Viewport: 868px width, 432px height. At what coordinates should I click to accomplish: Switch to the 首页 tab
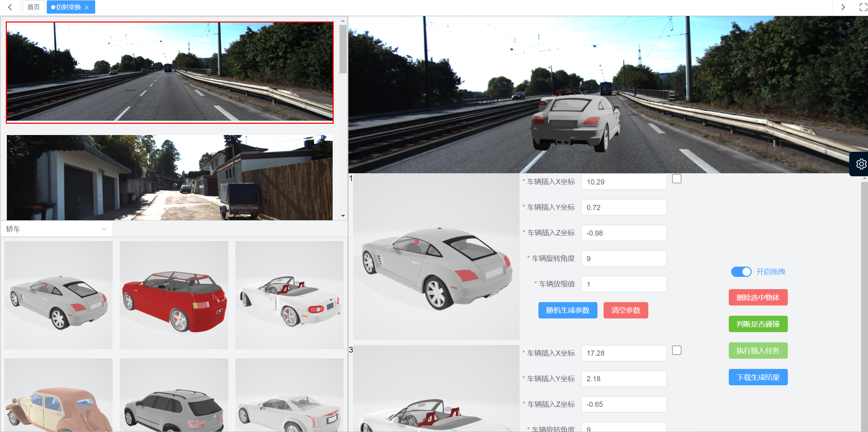(x=33, y=7)
